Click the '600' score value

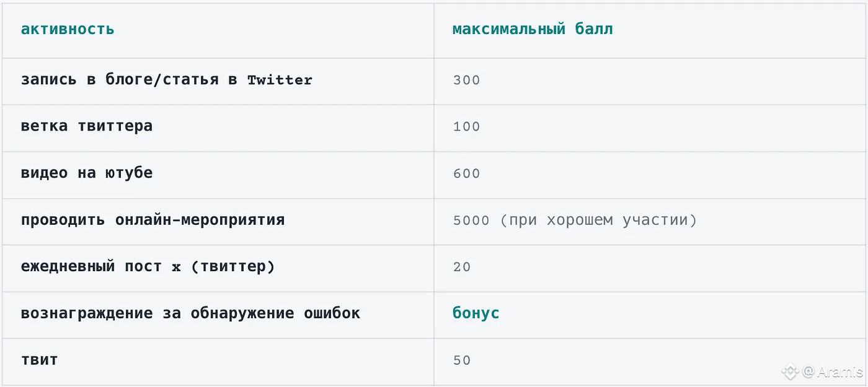coord(466,174)
